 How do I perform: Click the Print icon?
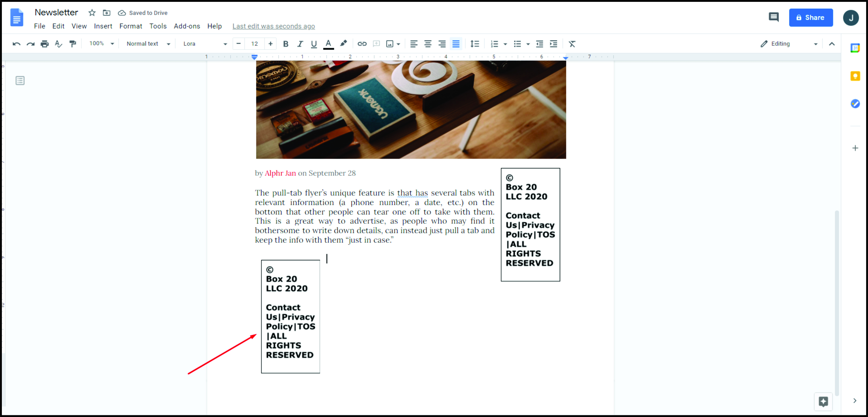tap(44, 44)
